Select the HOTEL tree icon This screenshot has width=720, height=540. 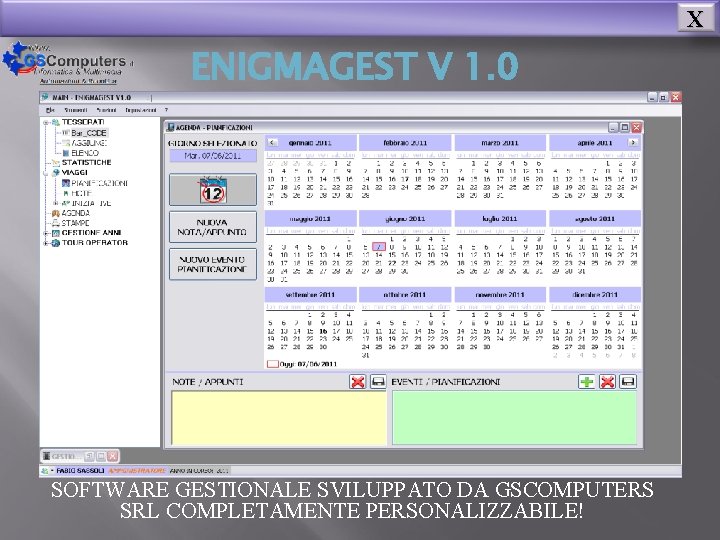click(x=66, y=193)
